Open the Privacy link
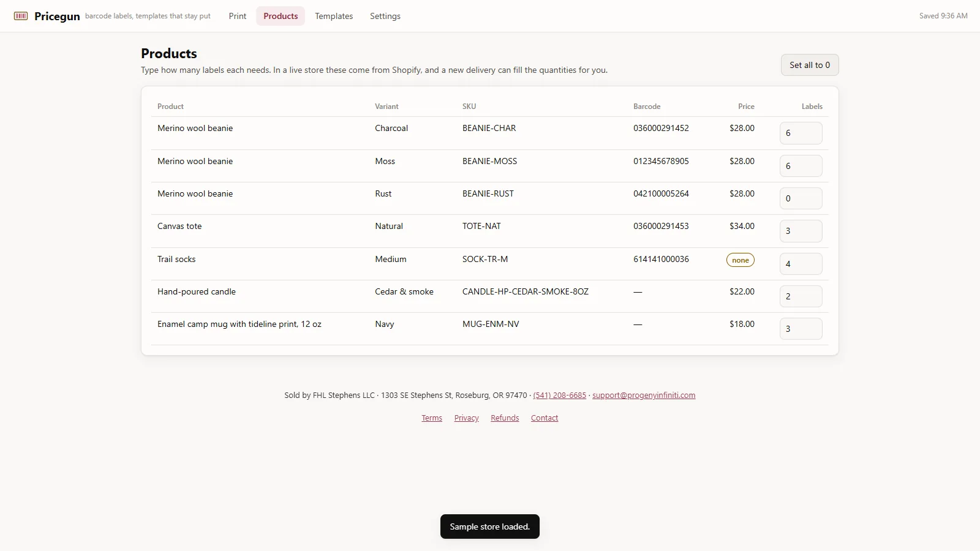Viewport: 980px width, 551px height. pyautogui.click(x=467, y=418)
